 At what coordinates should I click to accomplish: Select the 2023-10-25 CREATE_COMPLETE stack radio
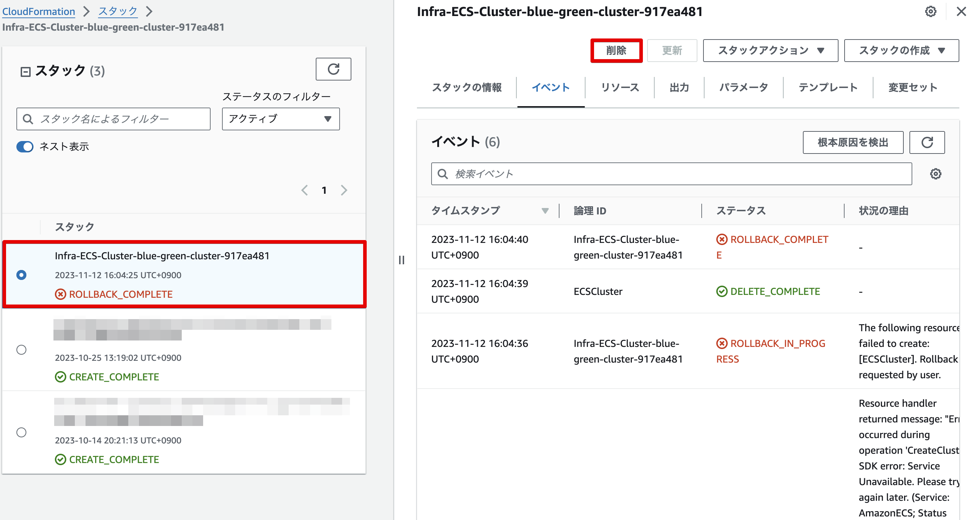pyautogui.click(x=22, y=350)
